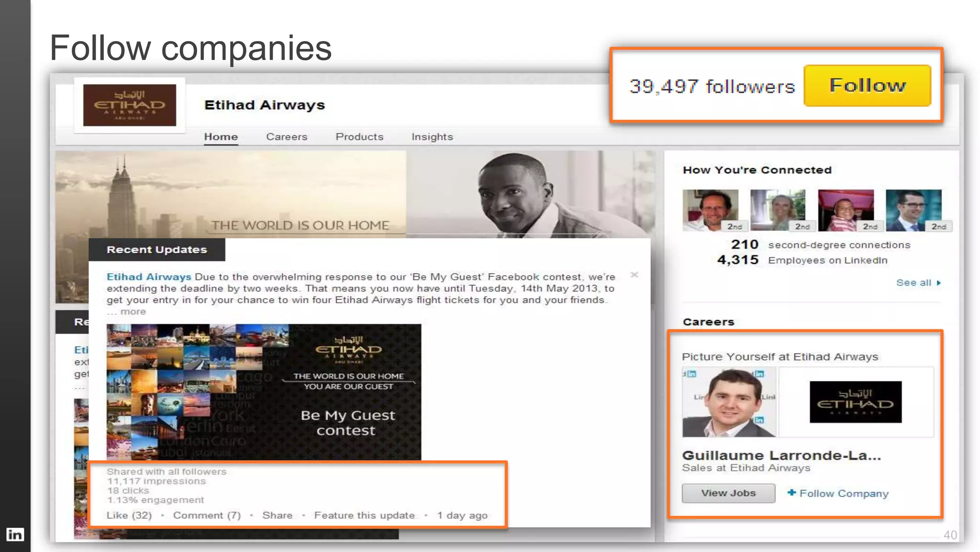Expand the update text via 'more'
This screenshot has width=980, height=552.
[x=133, y=312]
